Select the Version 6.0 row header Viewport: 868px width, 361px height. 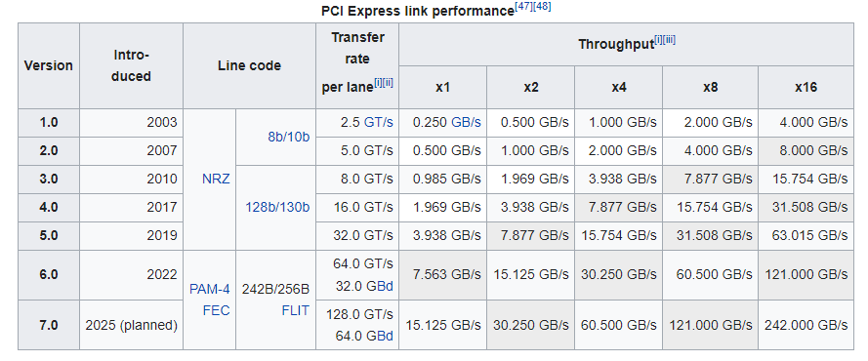pos(49,275)
